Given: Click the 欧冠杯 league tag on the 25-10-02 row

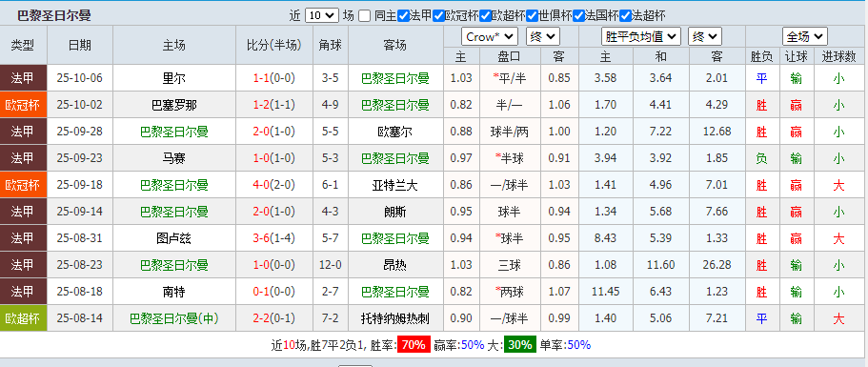Looking at the screenshot, I should pyautogui.click(x=23, y=105).
